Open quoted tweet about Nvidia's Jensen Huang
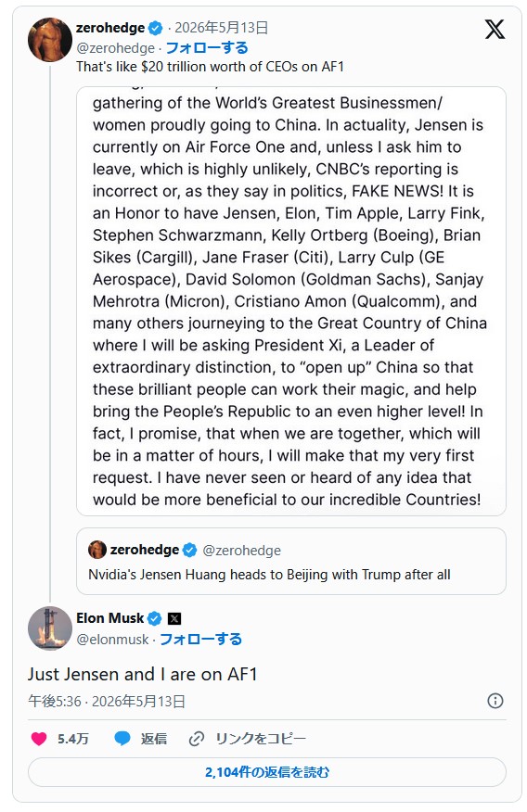Screen dimensions: 527x812 point(291,562)
